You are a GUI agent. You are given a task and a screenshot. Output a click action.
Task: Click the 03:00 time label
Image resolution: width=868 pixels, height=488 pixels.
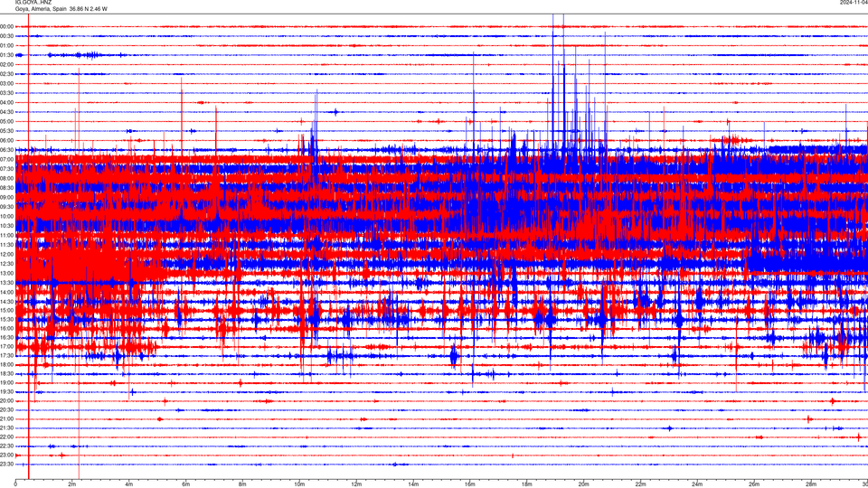tap(6, 83)
